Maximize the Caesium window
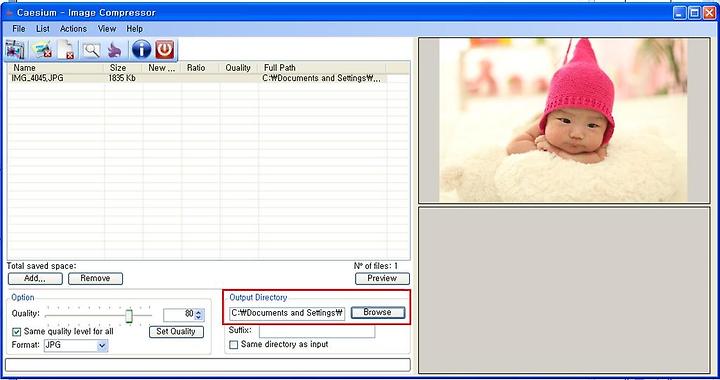Viewport: 720px width, 380px height. (695, 13)
